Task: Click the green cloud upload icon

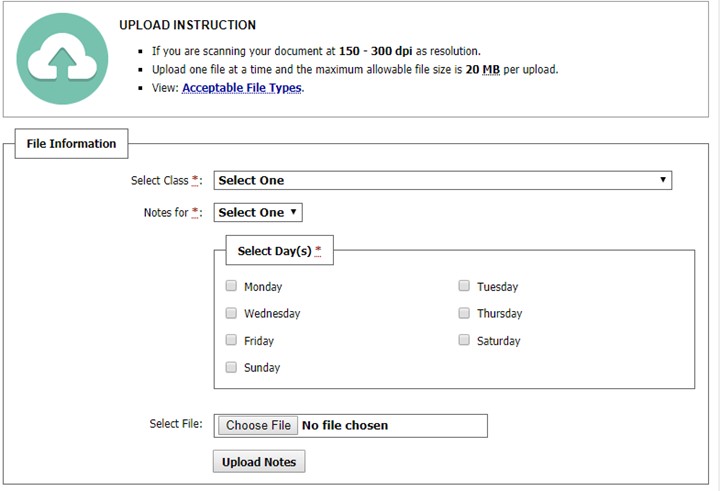Action: (62, 59)
